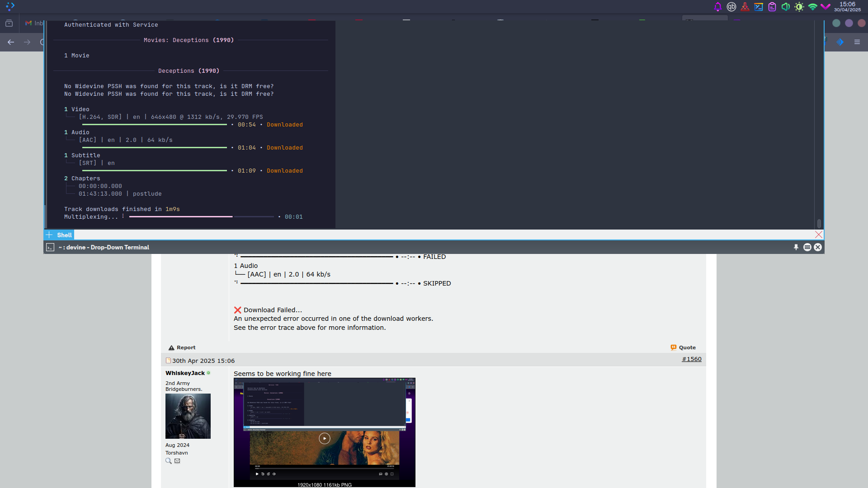
Task: Click the terminal tray icon
Action: tap(759, 7)
